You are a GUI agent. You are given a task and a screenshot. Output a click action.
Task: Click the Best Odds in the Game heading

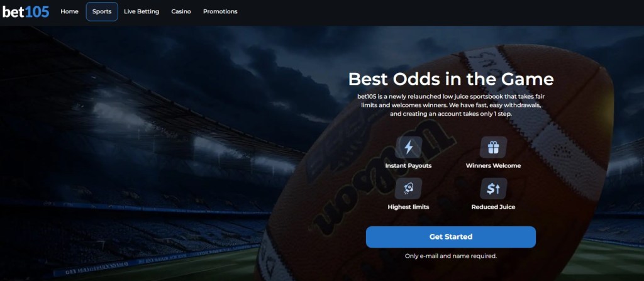(x=451, y=79)
